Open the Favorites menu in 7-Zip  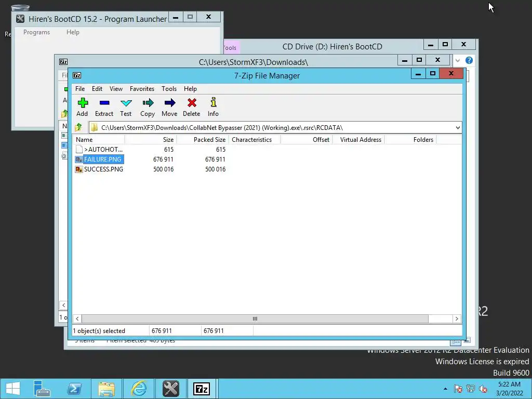click(142, 88)
